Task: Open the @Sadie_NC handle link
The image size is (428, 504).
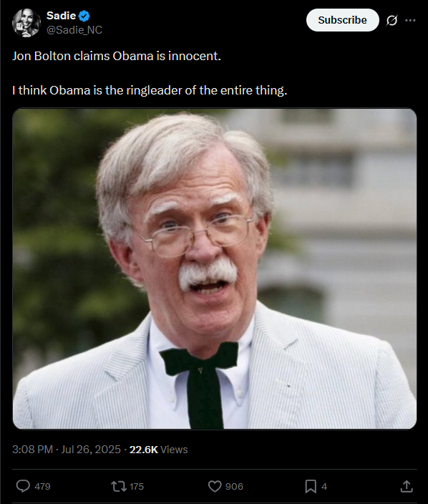Action: tap(74, 30)
